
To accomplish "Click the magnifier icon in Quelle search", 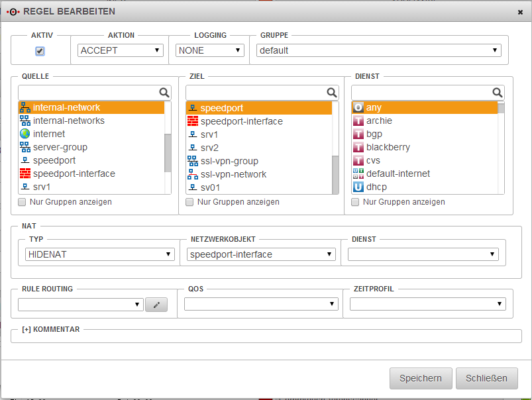I will (x=164, y=93).
